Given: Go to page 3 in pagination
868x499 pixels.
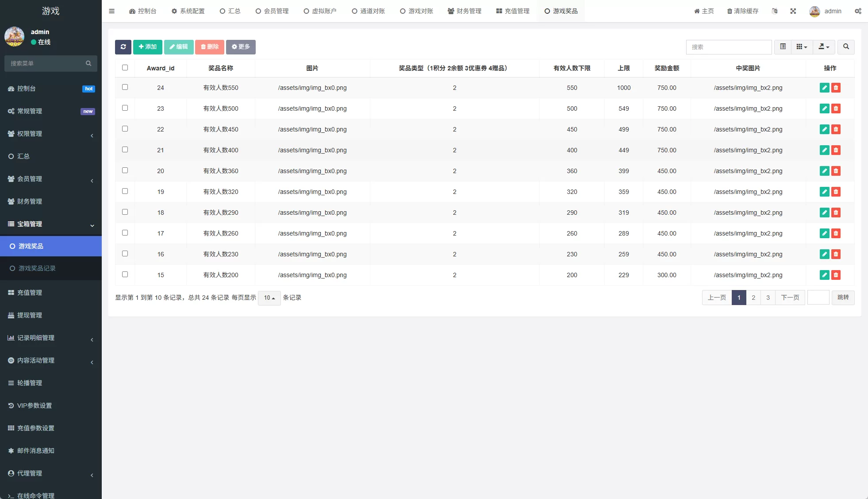Looking at the screenshot, I should (768, 298).
